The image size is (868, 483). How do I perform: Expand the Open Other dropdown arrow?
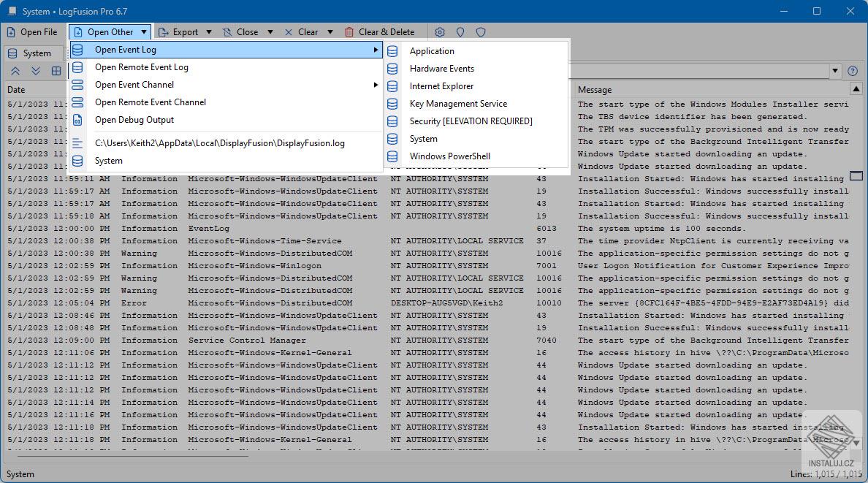pyautogui.click(x=144, y=32)
